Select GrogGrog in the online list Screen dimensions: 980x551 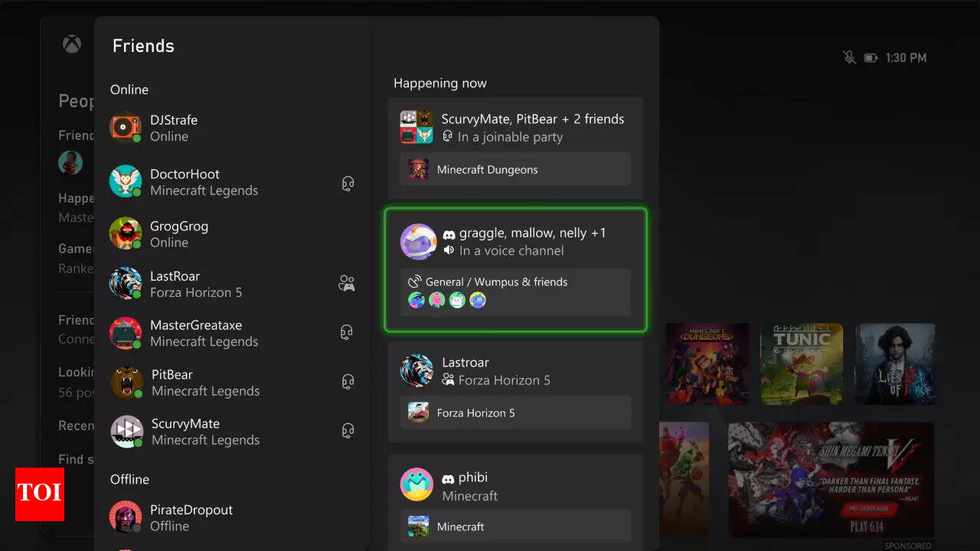click(x=233, y=234)
